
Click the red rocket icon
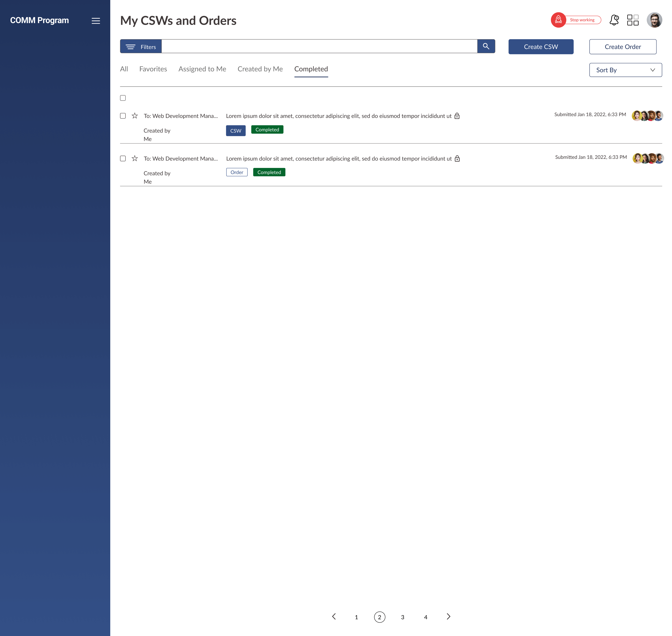pos(558,20)
